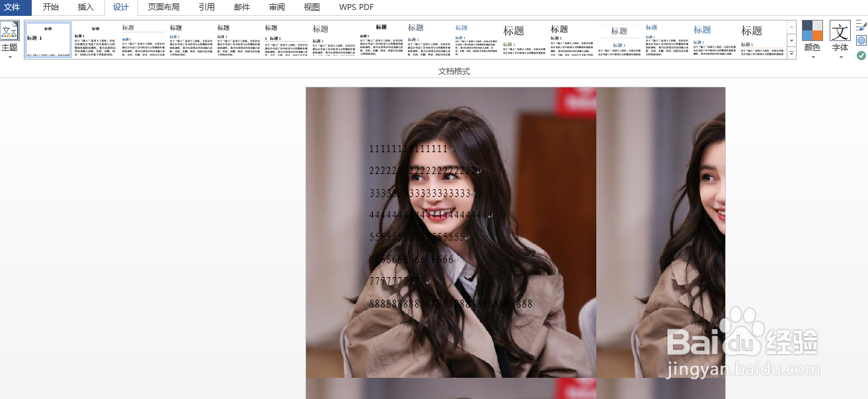Switch to the 开始 tab
This screenshot has width=868, height=399.
click(51, 7)
